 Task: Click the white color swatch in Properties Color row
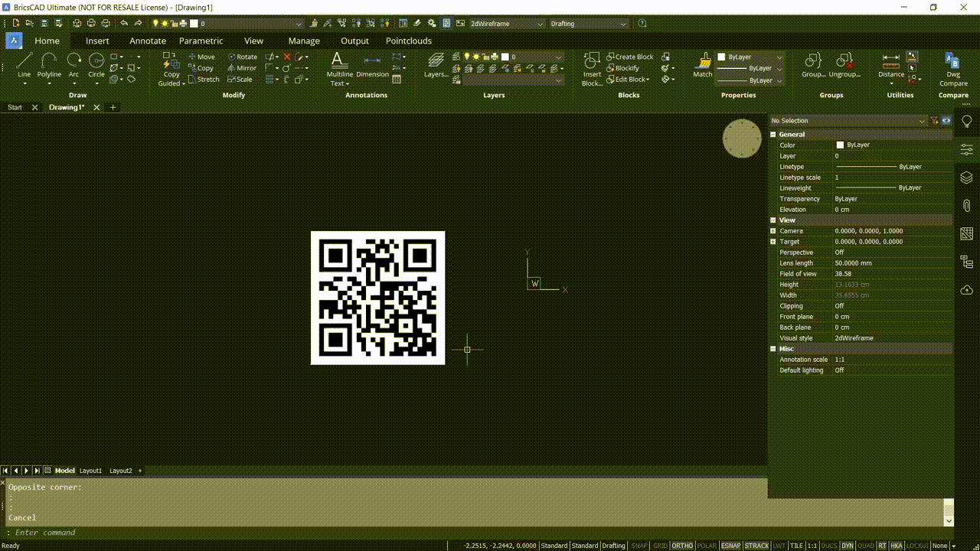point(840,145)
